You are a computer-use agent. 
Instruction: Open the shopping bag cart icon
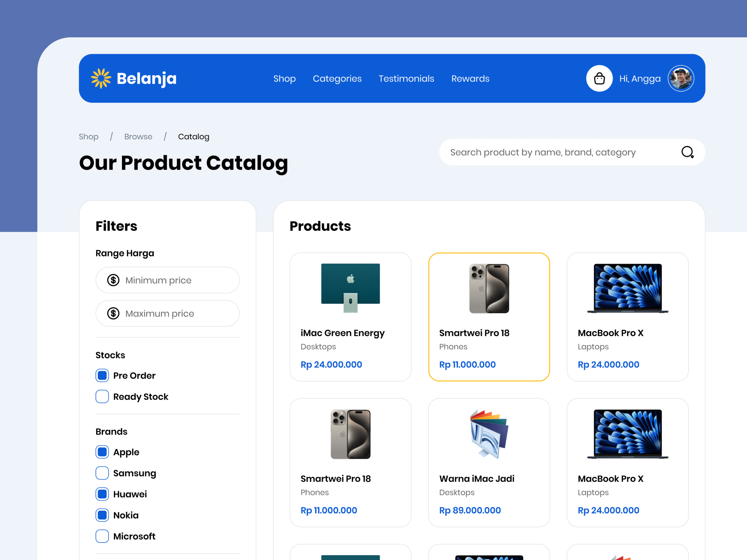click(599, 78)
